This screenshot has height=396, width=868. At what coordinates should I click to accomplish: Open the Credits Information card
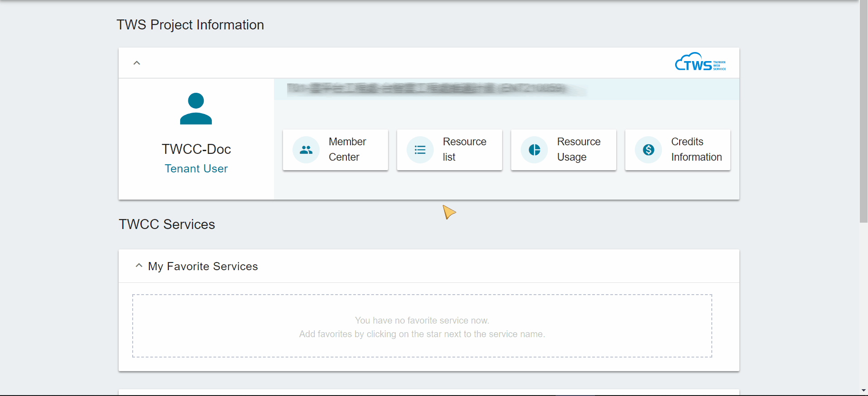tap(678, 150)
